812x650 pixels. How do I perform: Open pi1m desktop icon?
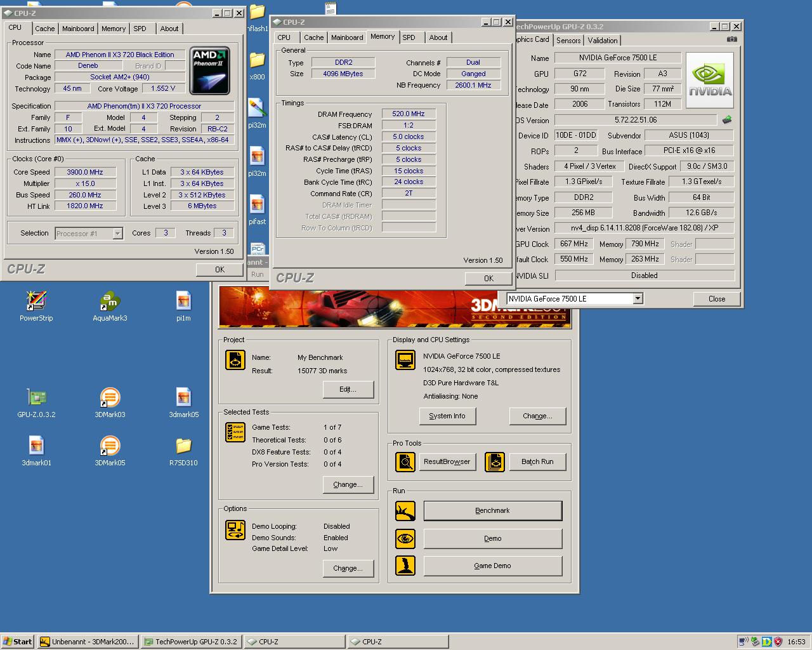coord(183,306)
